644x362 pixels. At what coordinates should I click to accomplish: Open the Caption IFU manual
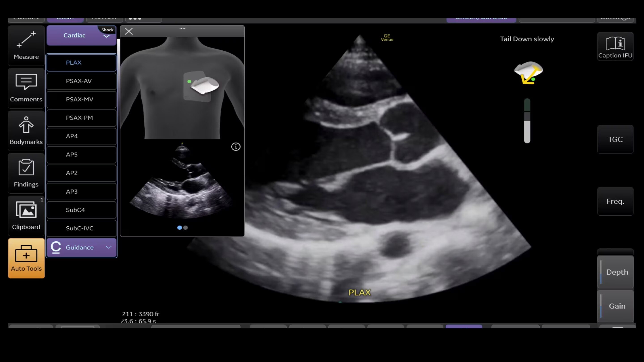point(615,46)
